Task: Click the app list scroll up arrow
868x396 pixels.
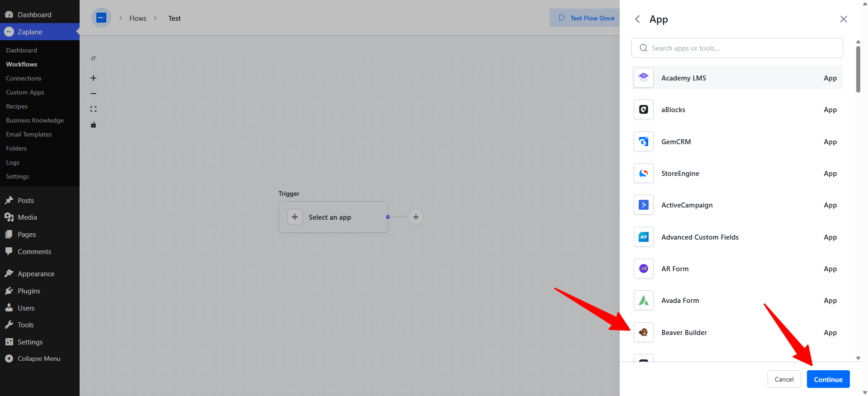Action: [x=858, y=42]
